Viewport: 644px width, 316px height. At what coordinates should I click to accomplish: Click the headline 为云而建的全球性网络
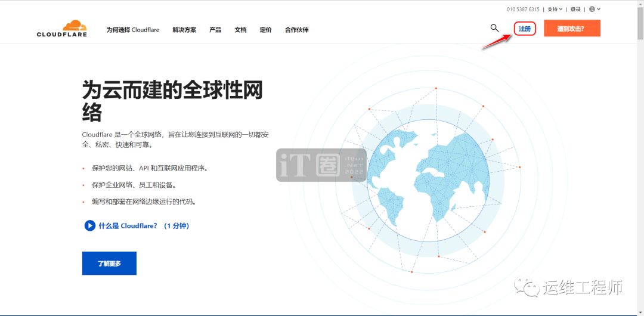pos(172,100)
